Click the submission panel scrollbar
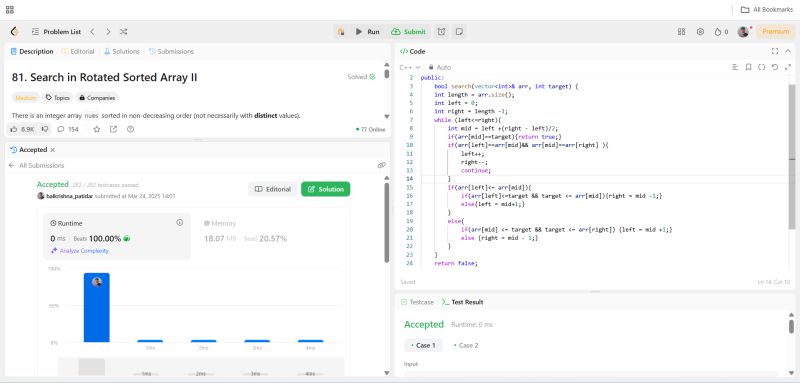This screenshot has height=383, width=800. coord(387,223)
